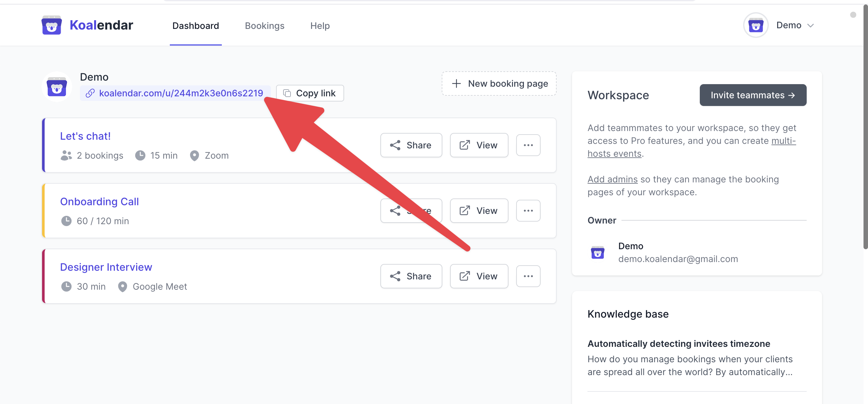View the Designer Interview booking page
The width and height of the screenshot is (868, 404).
pos(479,276)
